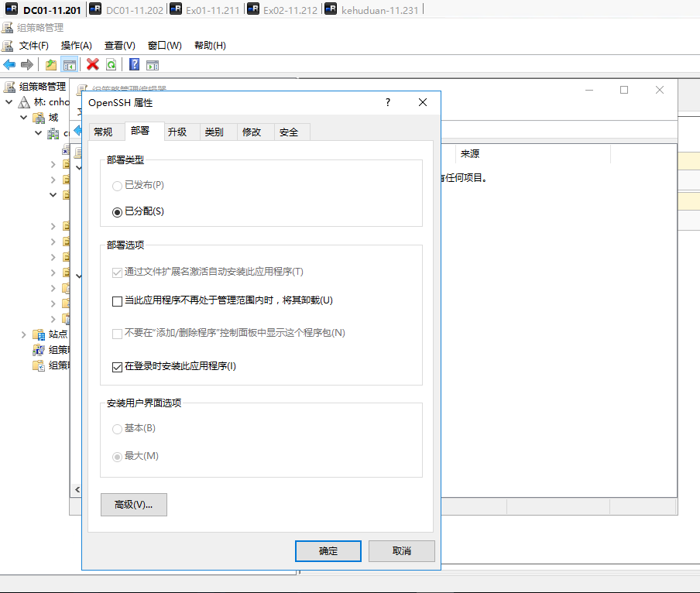Click the help ? button in OpenSSH dialog

[x=388, y=103]
